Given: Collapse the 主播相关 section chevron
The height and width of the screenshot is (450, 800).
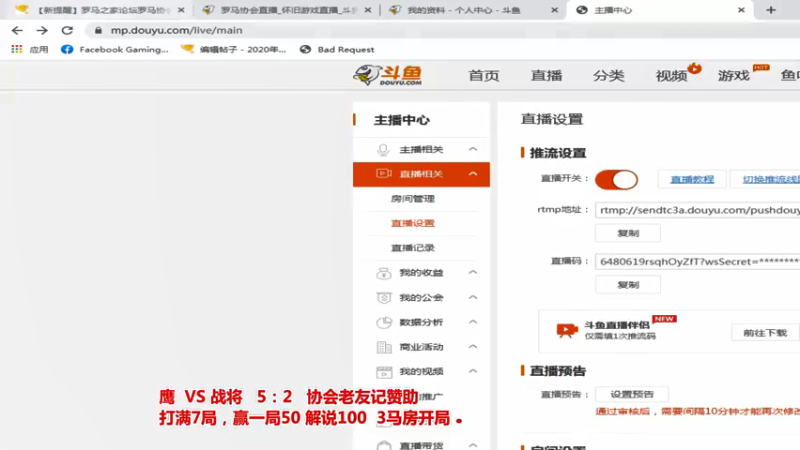Looking at the screenshot, I should point(473,149).
